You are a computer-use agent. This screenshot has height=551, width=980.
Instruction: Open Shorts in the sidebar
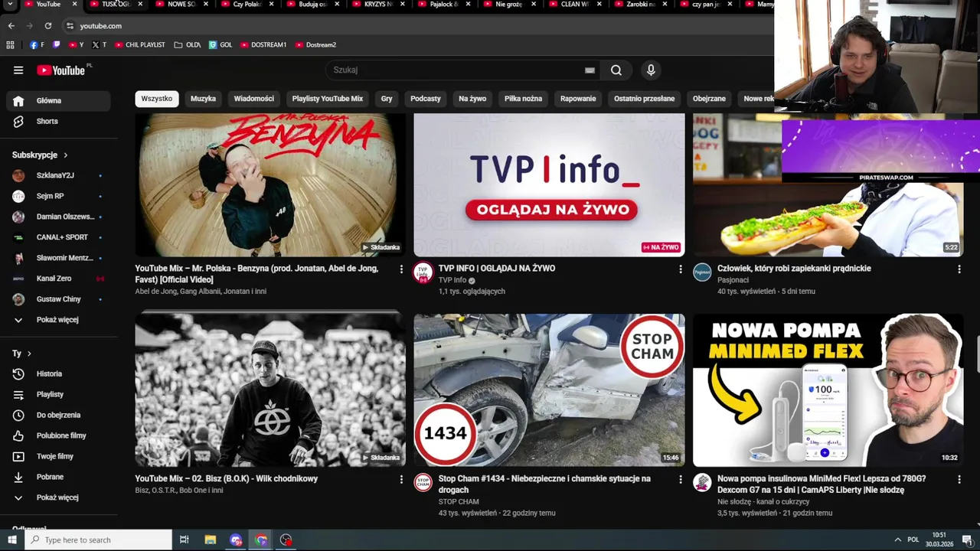pyautogui.click(x=58, y=122)
